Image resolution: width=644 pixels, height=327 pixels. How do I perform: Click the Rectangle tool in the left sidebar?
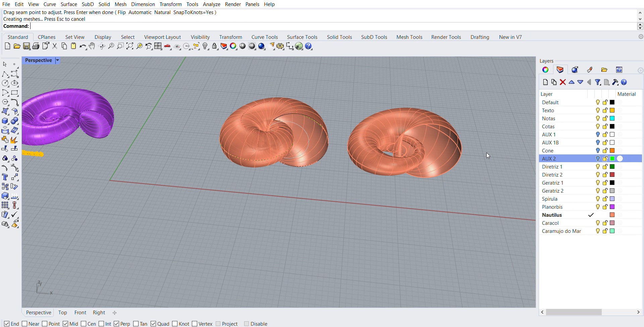click(x=14, y=93)
